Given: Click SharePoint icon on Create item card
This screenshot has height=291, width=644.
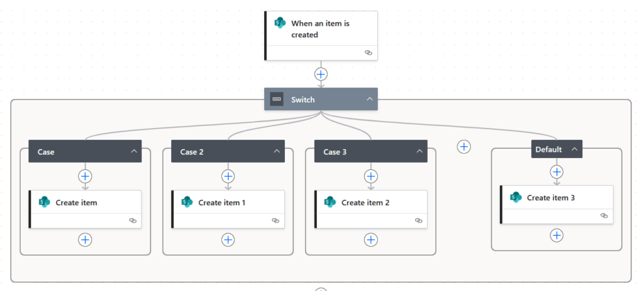Looking at the screenshot, I should (x=44, y=202).
